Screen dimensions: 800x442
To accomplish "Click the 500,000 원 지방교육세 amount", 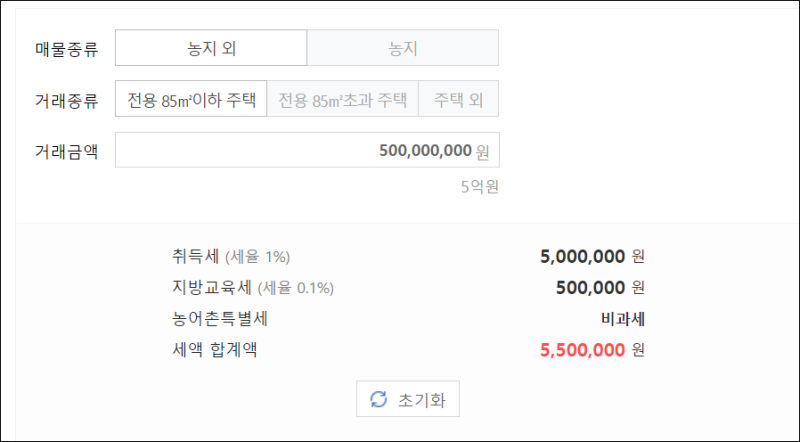I will (x=600, y=288).
